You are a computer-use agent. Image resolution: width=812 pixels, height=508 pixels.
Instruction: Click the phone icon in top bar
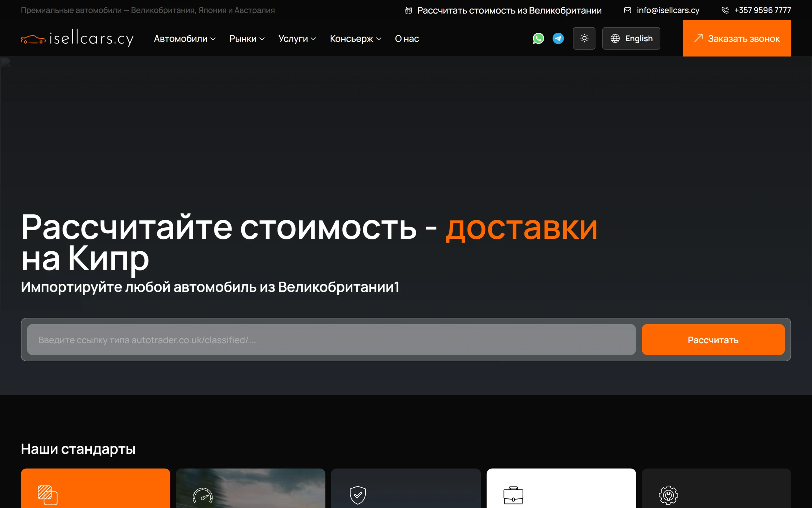[x=725, y=10]
